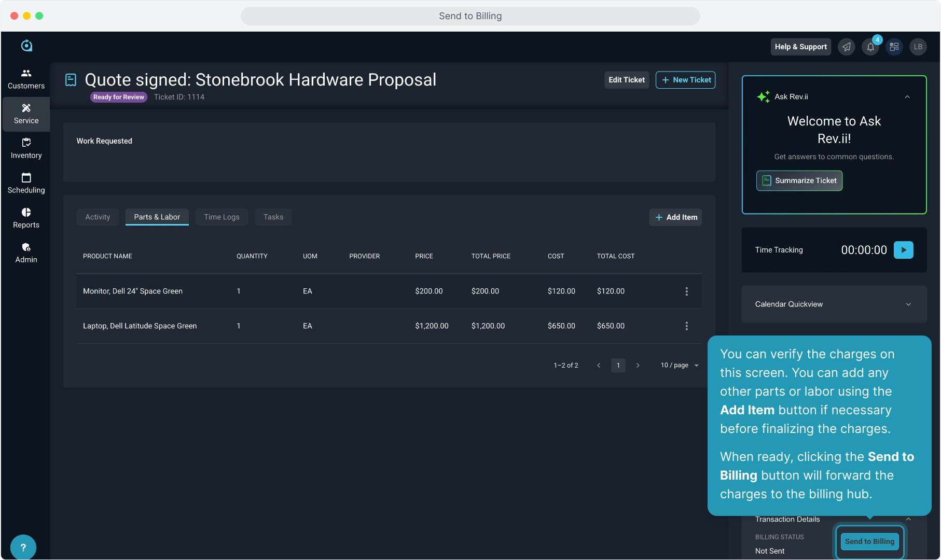Viewport: 941px width, 560px height.
Task: Expand the Calendar Quickview panel
Action: 908,304
